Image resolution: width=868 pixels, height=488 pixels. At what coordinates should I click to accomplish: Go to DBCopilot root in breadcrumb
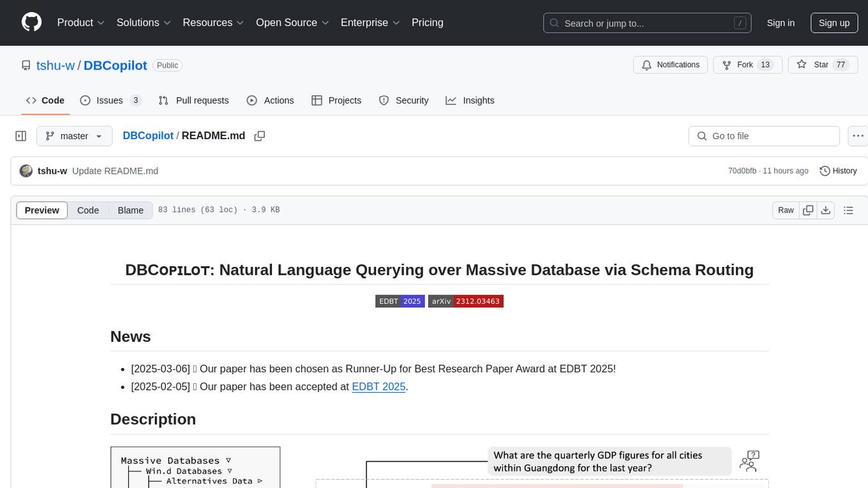point(148,135)
